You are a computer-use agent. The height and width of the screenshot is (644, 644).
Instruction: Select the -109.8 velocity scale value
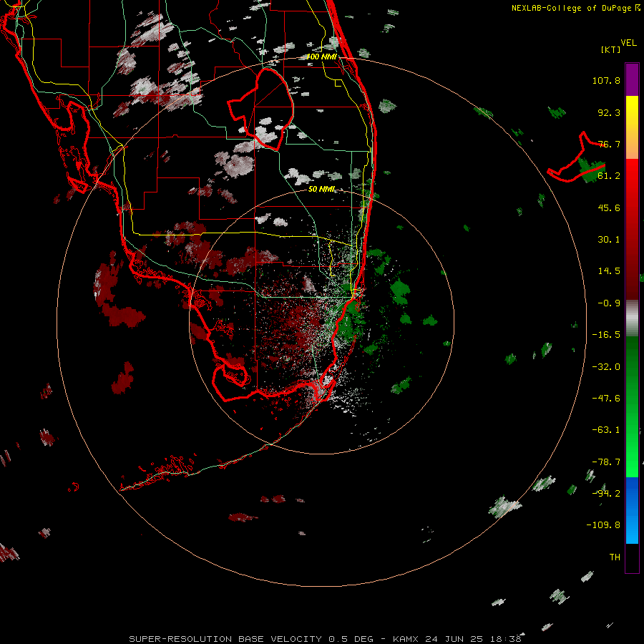[603, 525]
